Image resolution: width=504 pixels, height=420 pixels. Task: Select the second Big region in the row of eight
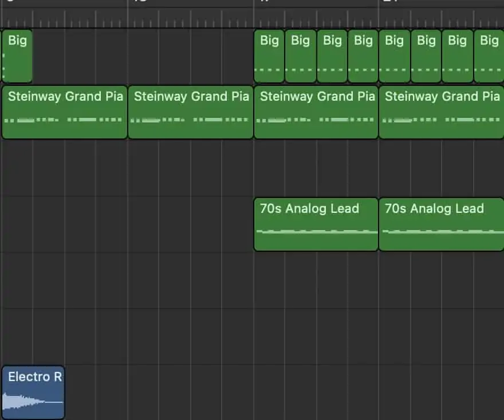click(301, 56)
